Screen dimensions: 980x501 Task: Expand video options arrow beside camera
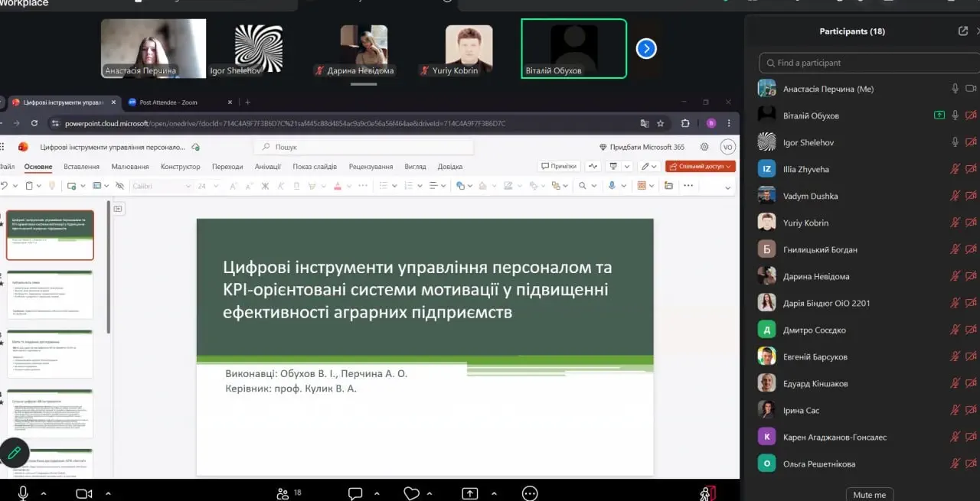pyautogui.click(x=108, y=493)
